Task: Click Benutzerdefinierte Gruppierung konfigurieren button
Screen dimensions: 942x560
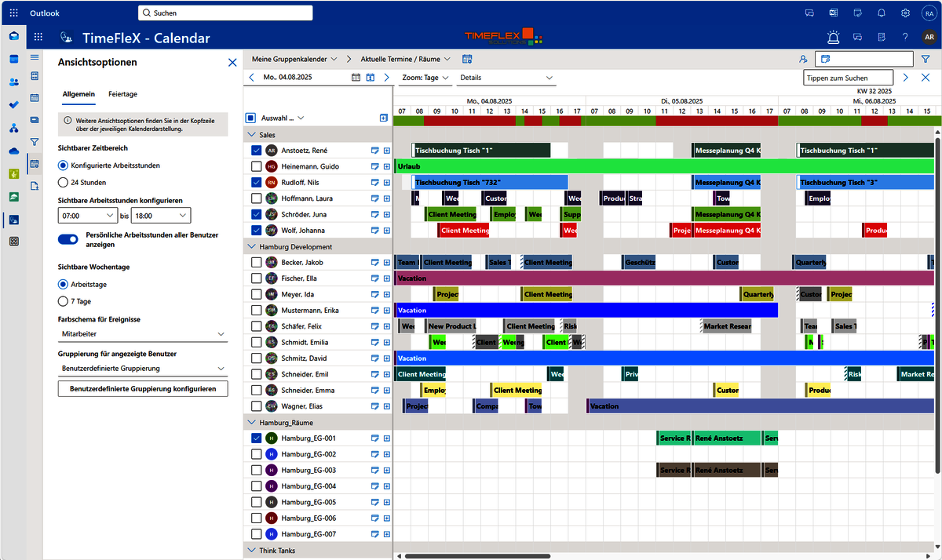Action: tap(143, 388)
